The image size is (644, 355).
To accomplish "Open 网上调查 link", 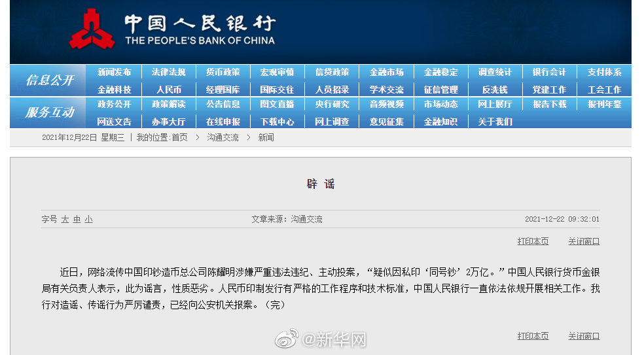I will point(332,122).
